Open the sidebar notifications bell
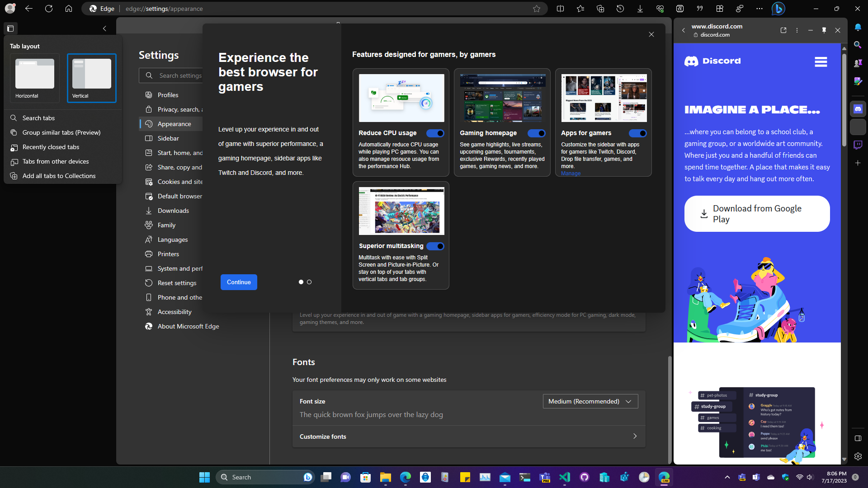This screenshot has width=868, height=488. click(x=858, y=27)
